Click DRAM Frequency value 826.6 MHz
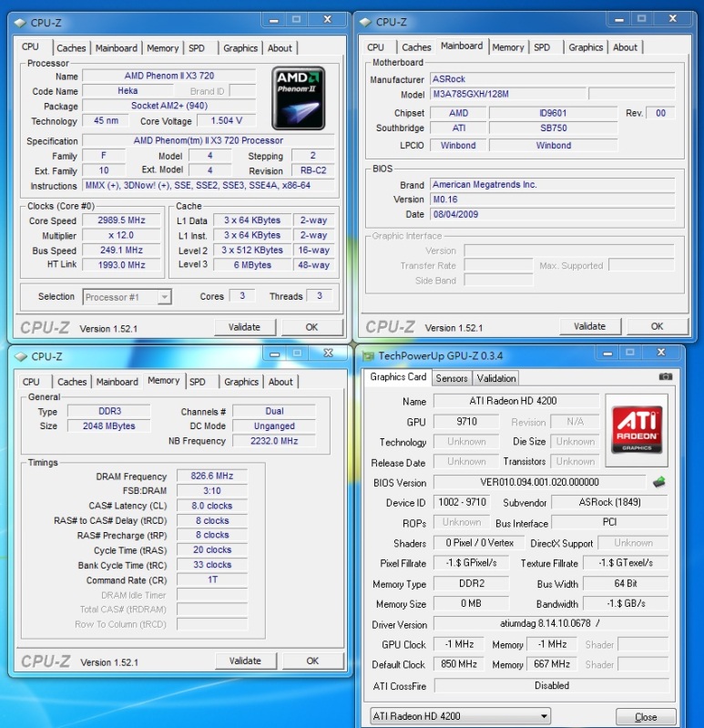The width and height of the screenshot is (704, 728). (x=212, y=476)
